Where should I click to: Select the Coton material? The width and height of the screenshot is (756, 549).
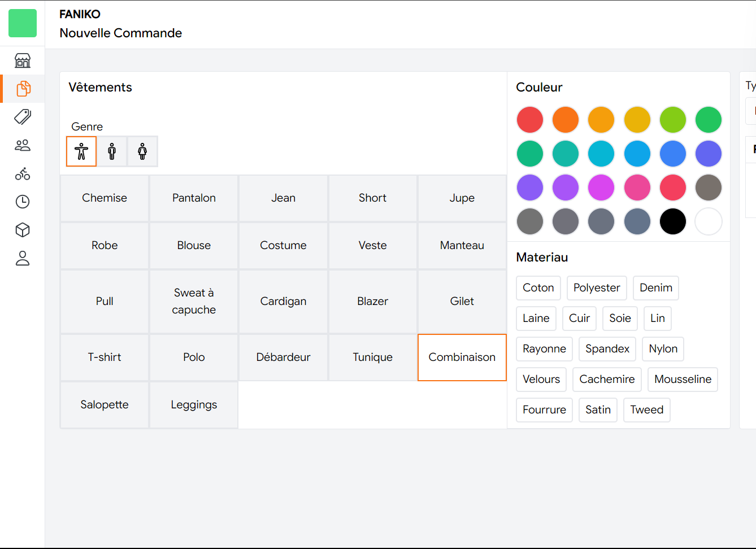(x=538, y=288)
